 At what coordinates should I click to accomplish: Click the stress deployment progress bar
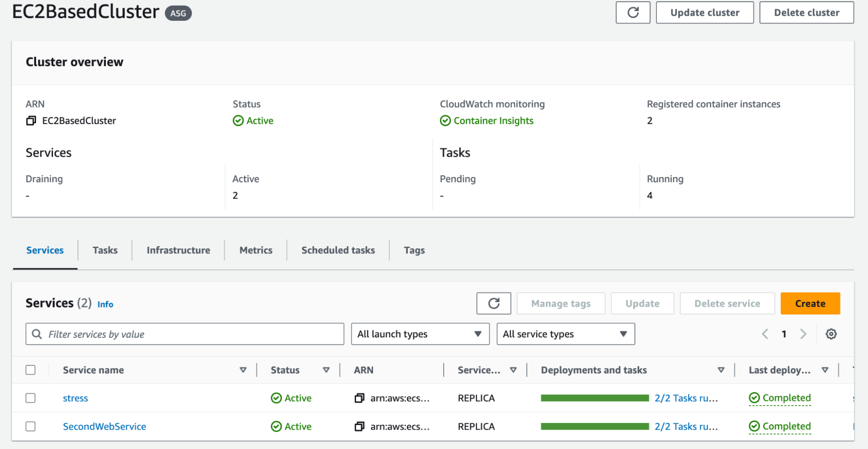(594, 398)
